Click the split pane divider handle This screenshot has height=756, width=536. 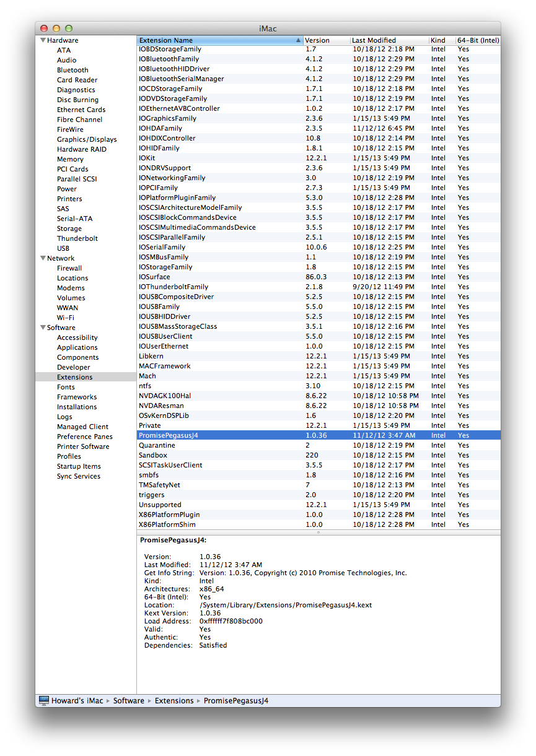click(319, 532)
